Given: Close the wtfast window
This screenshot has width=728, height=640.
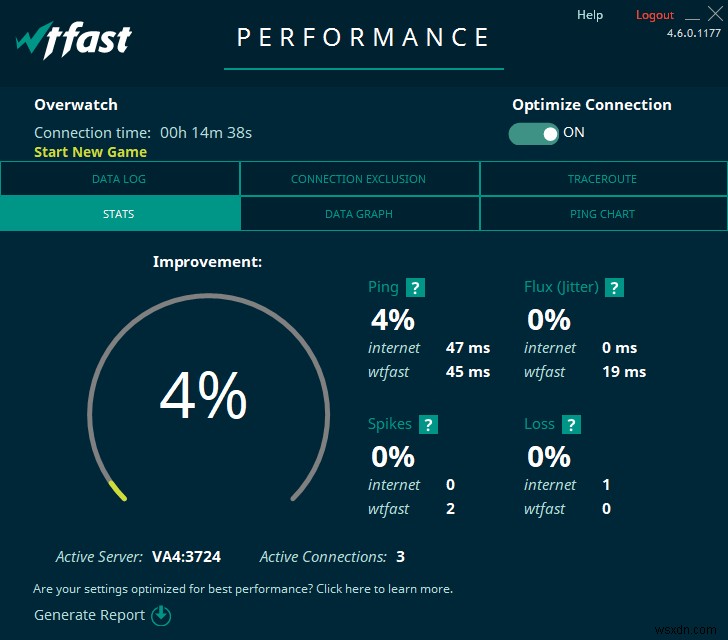Looking at the screenshot, I should click(715, 14).
